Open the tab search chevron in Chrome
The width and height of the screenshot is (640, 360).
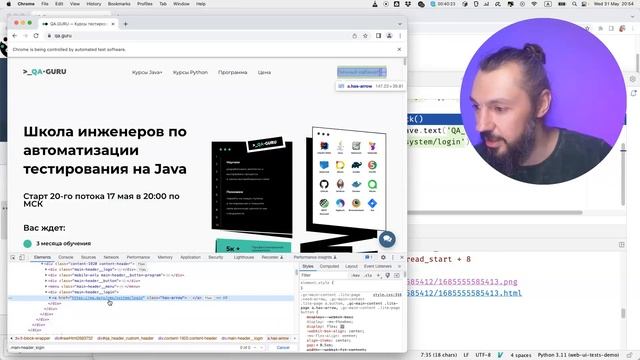tap(400, 24)
